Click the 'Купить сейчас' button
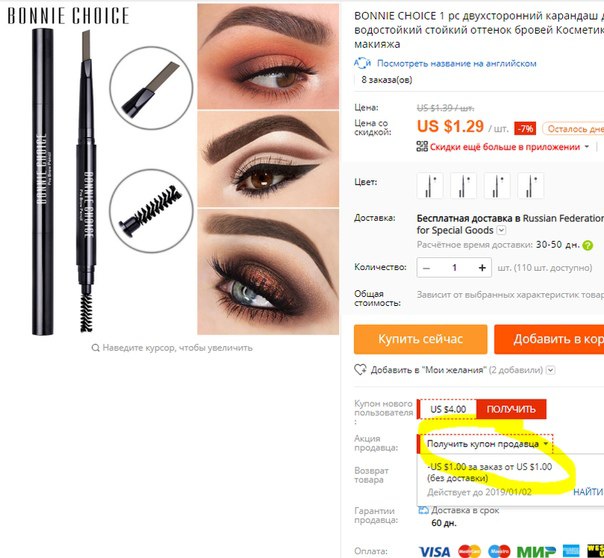Image resolution: width=604 pixels, height=558 pixels. click(421, 339)
